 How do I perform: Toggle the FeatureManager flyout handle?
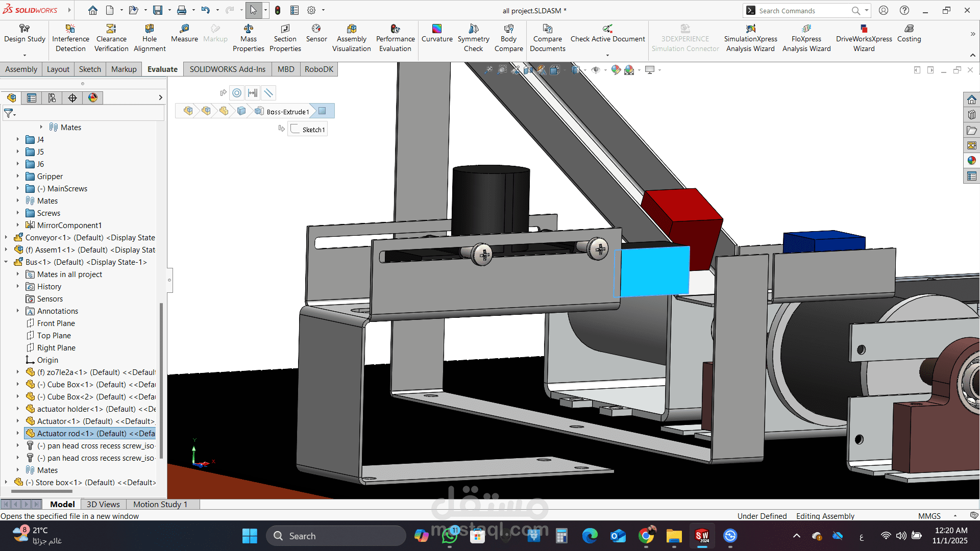[x=169, y=280]
